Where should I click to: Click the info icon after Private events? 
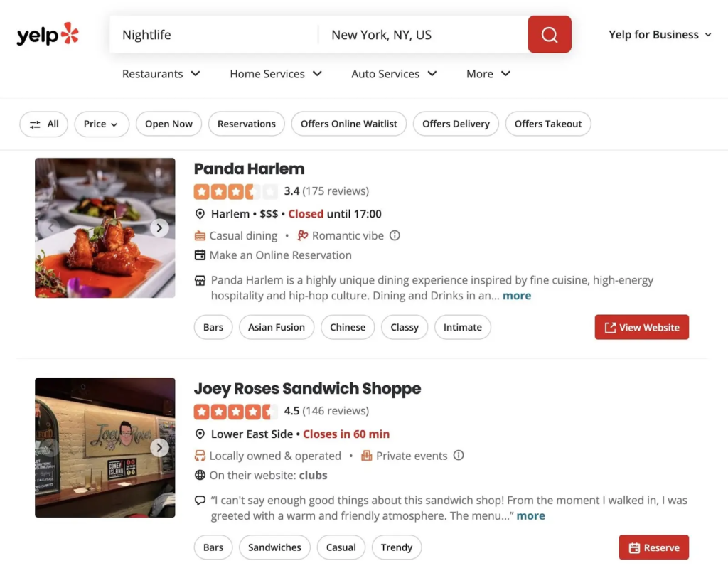[x=459, y=455]
